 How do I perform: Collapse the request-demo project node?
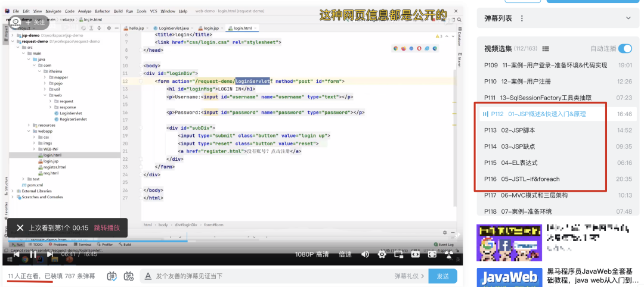13,42
